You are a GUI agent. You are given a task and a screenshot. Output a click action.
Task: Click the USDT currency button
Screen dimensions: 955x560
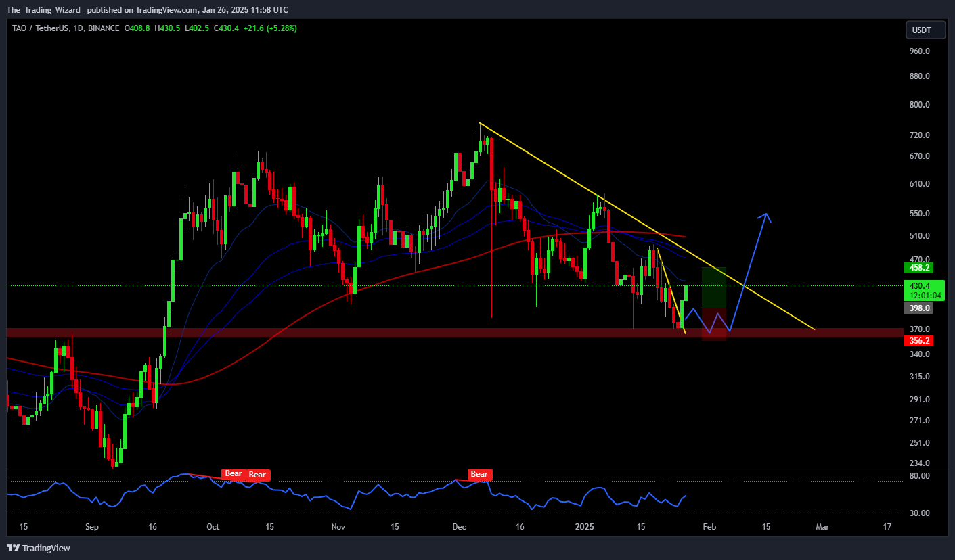click(926, 30)
